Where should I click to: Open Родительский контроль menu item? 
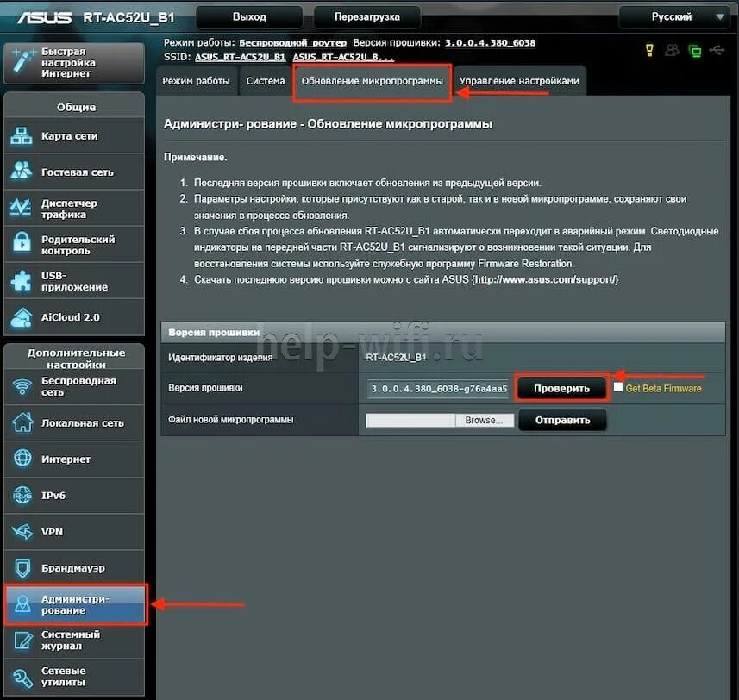pos(74,245)
